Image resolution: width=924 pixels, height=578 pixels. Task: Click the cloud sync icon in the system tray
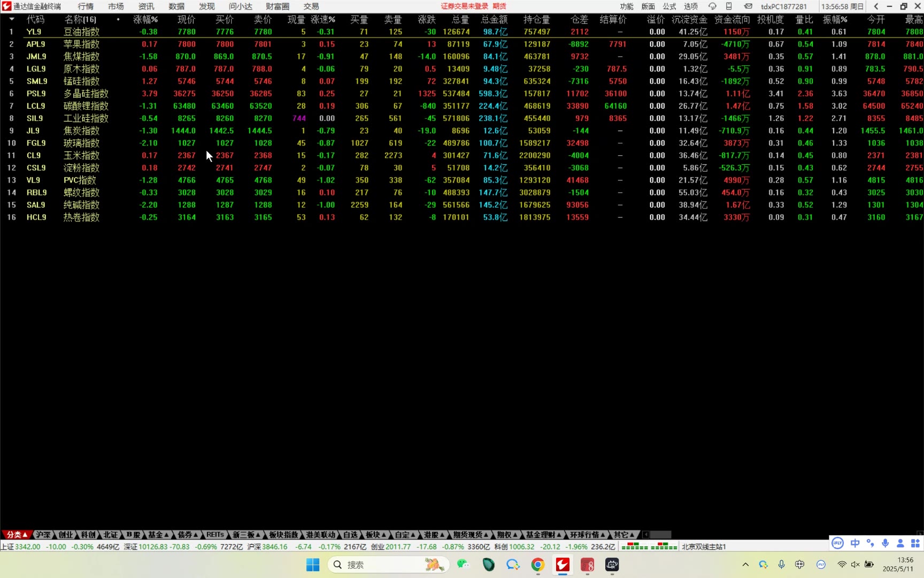pos(764,565)
